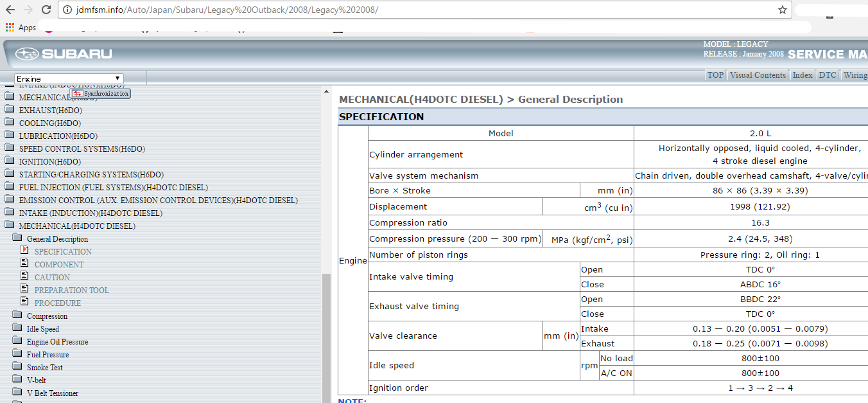Click '1998 (121.92)' displacement value

click(760, 207)
